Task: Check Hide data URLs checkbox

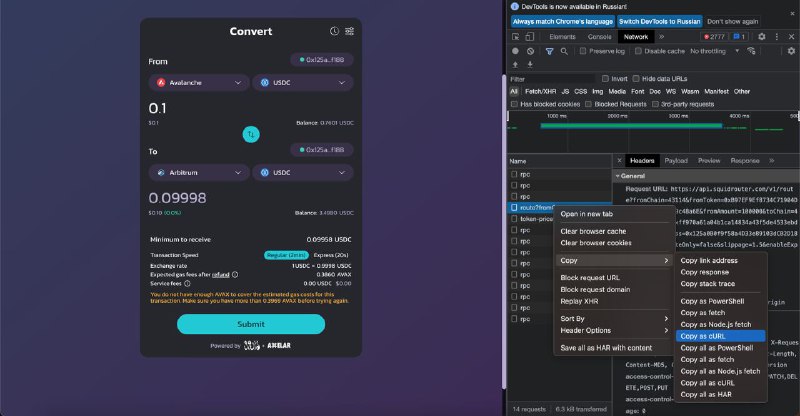Action: [x=636, y=79]
